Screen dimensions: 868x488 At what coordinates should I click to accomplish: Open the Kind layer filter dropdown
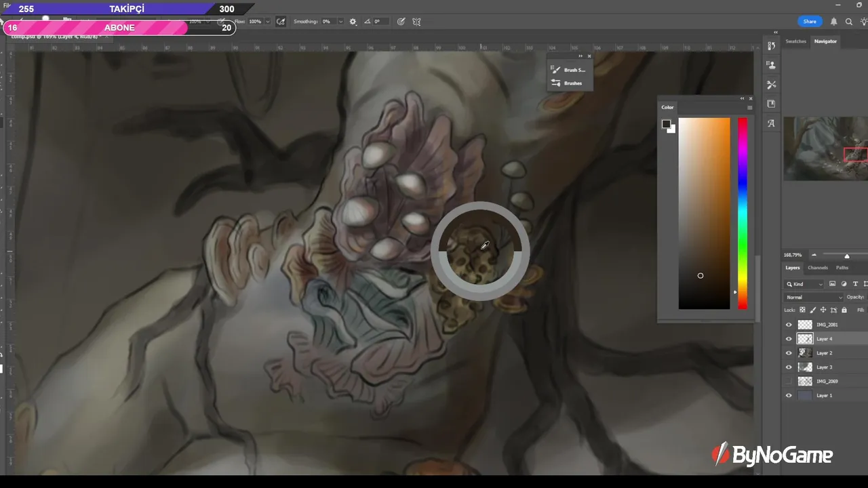804,284
